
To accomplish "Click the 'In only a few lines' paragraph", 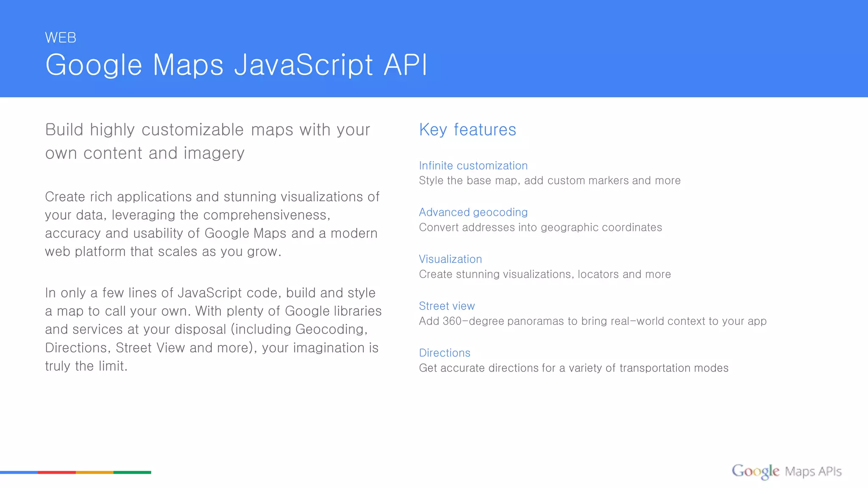I will (214, 329).
